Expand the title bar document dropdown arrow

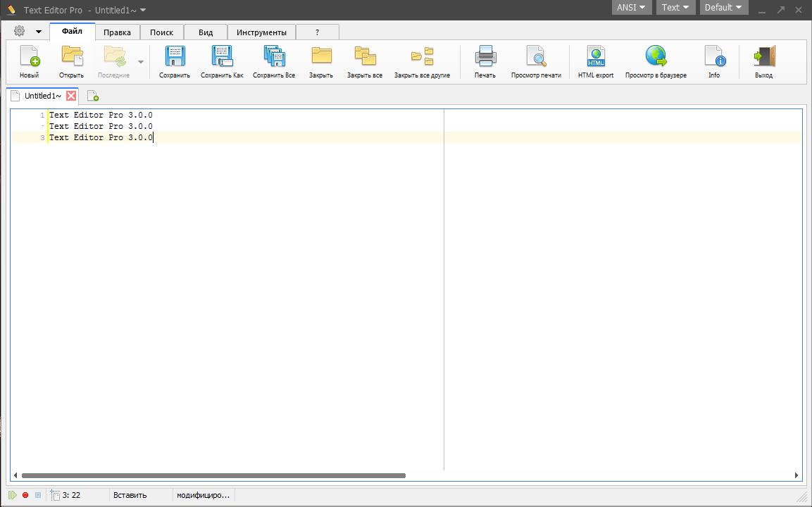[143, 10]
